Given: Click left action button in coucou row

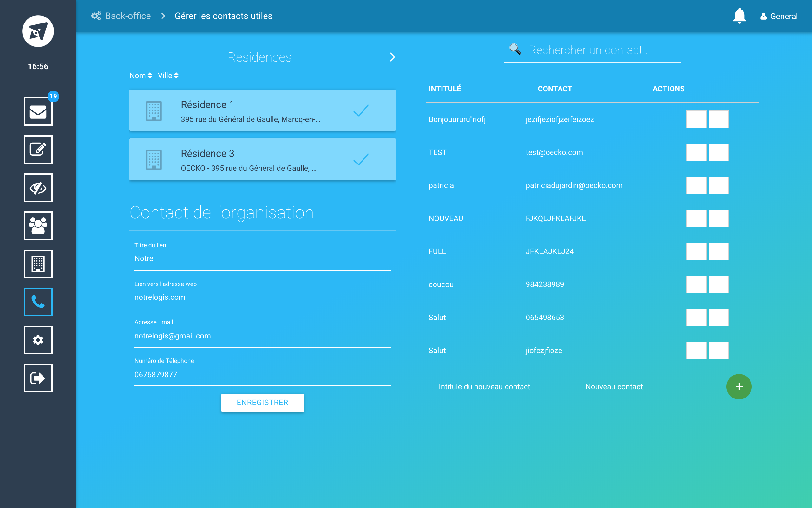Looking at the screenshot, I should 697,284.
